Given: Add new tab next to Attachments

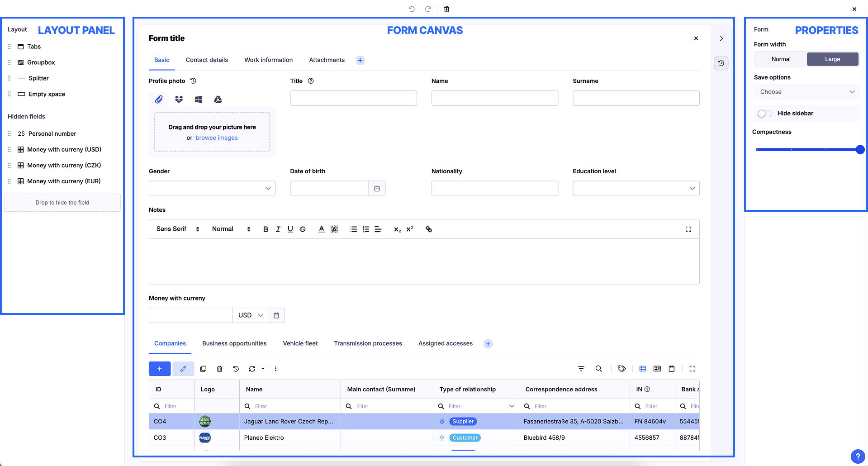Looking at the screenshot, I should (360, 60).
